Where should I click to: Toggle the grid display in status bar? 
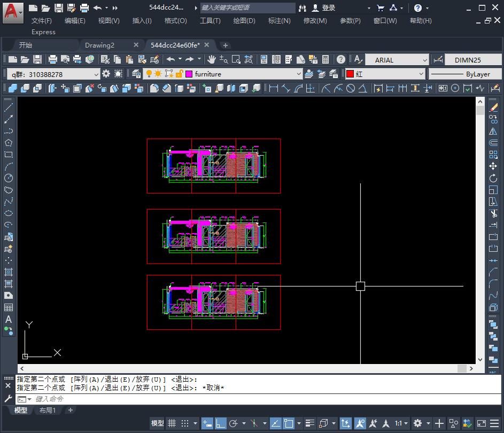(x=172, y=423)
